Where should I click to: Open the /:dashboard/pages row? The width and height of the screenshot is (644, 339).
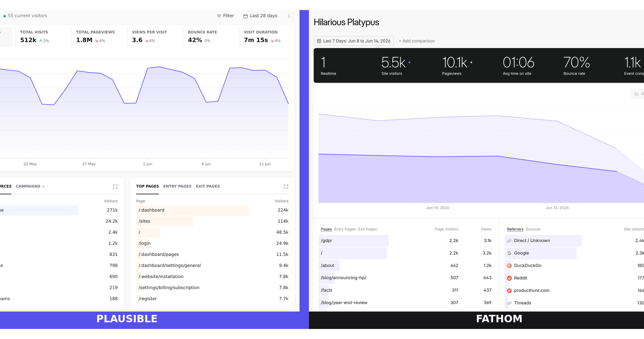[212, 254]
